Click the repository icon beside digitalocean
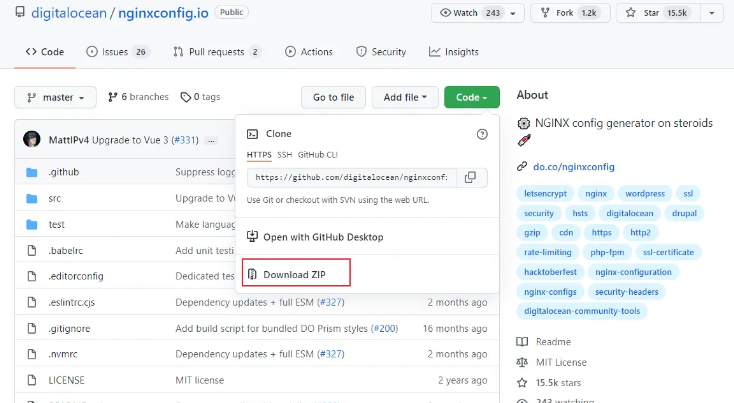The width and height of the screenshot is (734, 403). (20, 12)
